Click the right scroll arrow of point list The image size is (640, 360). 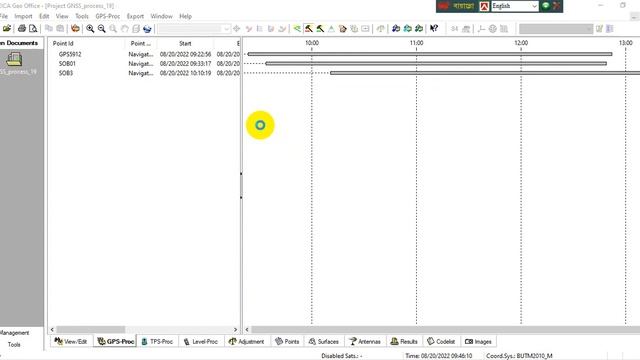pos(236,329)
